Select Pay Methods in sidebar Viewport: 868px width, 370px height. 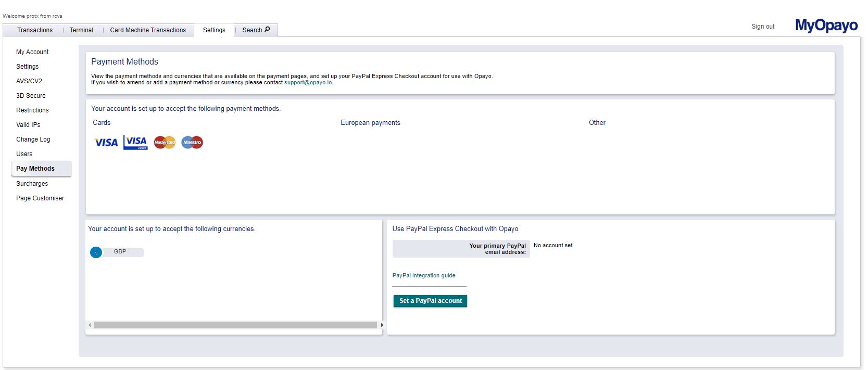click(41, 169)
